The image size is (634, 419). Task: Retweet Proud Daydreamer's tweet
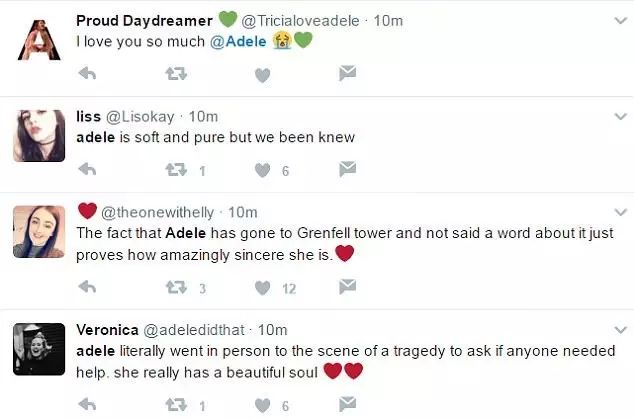(x=176, y=74)
